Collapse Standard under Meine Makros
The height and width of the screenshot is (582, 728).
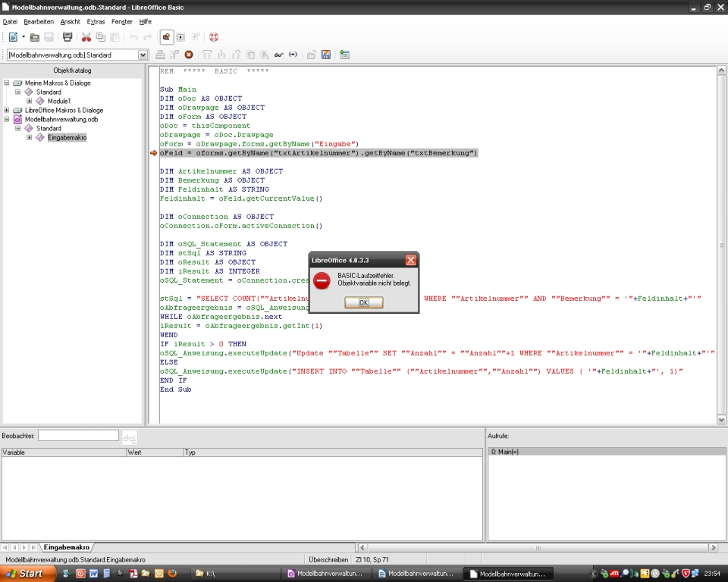18,92
